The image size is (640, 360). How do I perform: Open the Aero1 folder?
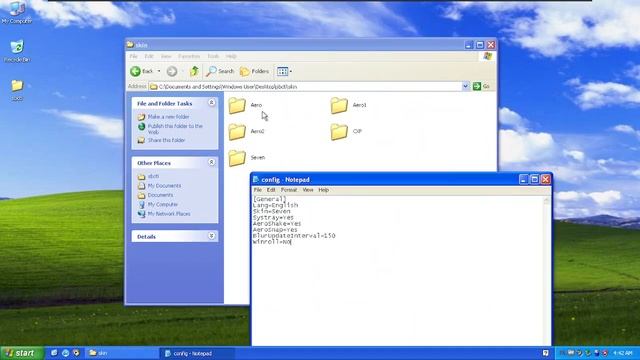[x=348, y=105]
